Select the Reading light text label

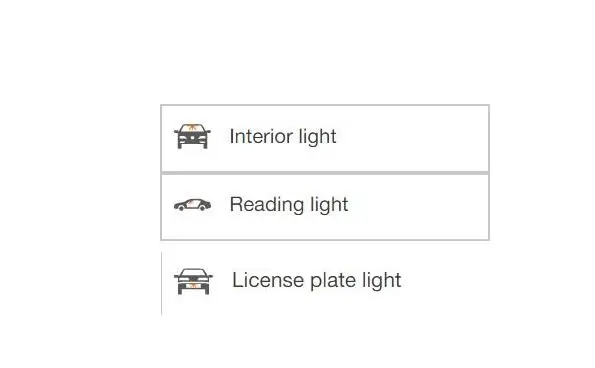tap(289, 205)
